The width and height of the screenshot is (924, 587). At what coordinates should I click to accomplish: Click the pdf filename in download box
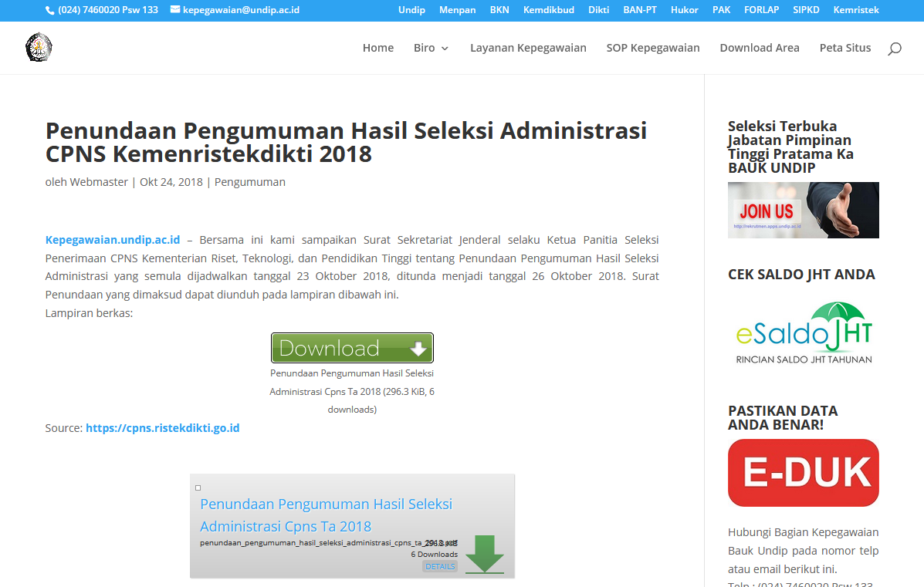328,543
